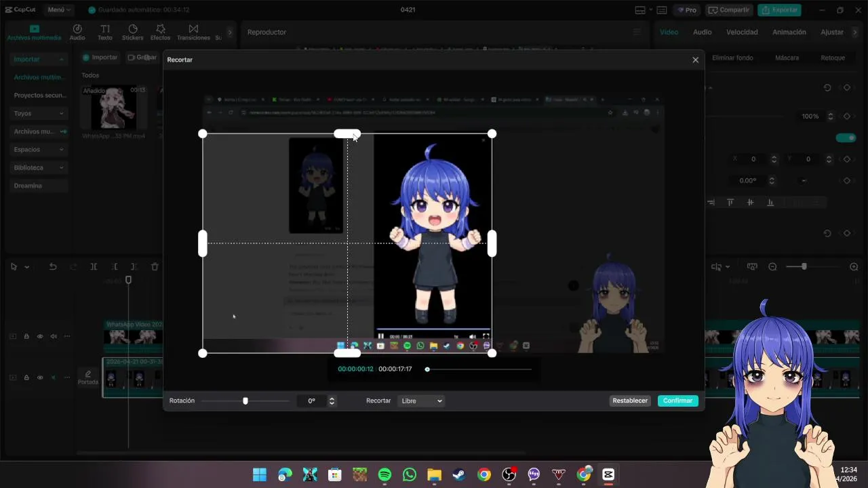Click the Exportar button
Screen dimensions: 868x488
pos(779,10)
